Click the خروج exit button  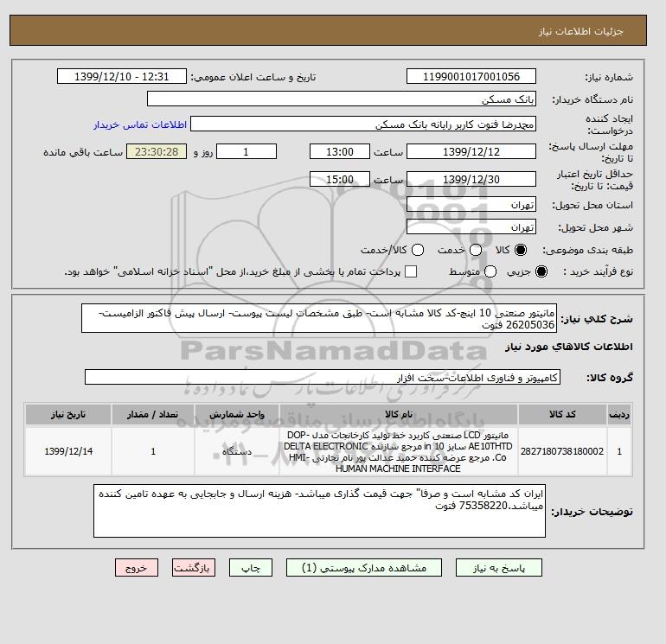click(x=137, y=568)
